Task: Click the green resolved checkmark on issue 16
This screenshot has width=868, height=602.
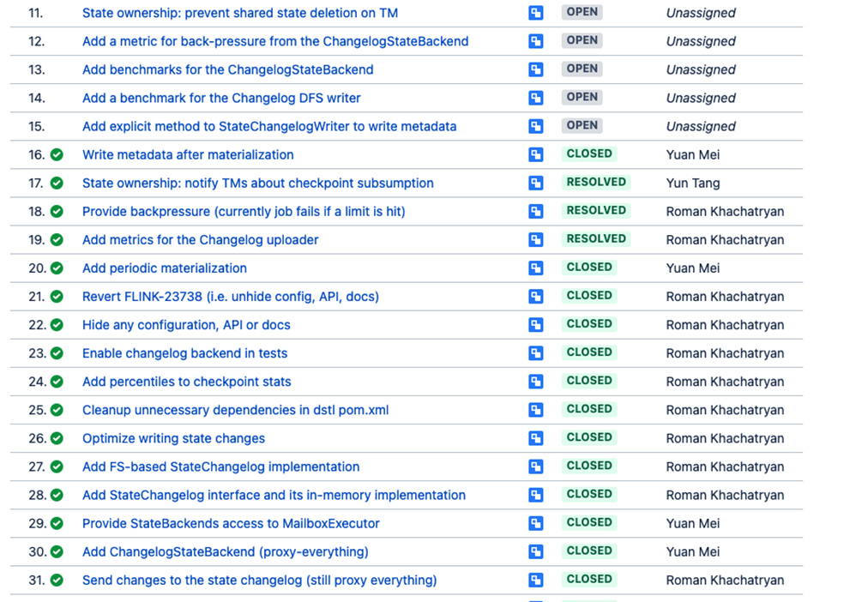Action: (x=57, y=154)
